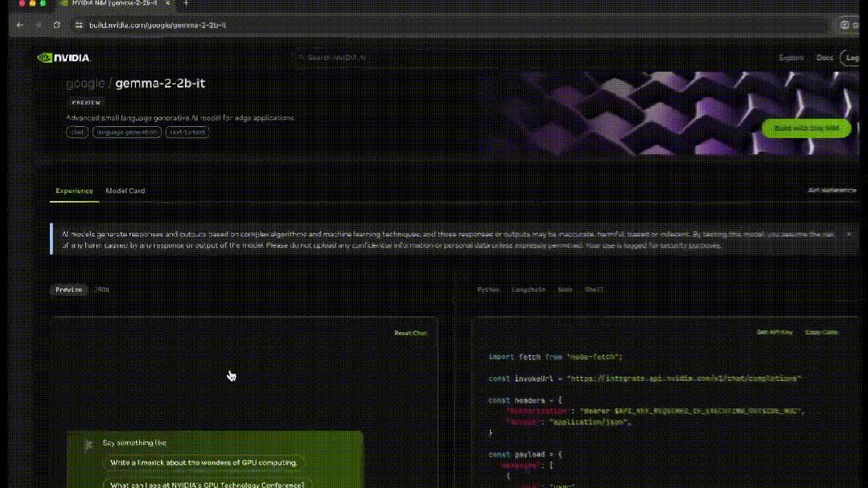Show the LangChain code sample

pos(529,289)
